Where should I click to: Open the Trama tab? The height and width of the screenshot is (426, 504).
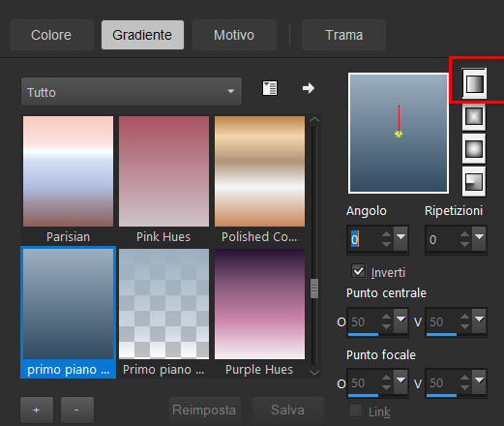(343, 35)
